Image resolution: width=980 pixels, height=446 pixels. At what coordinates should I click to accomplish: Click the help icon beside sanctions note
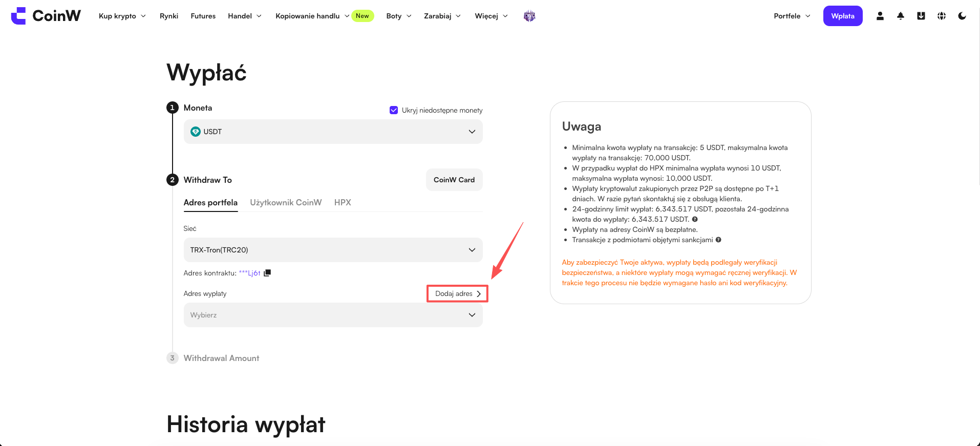[718, 240]
